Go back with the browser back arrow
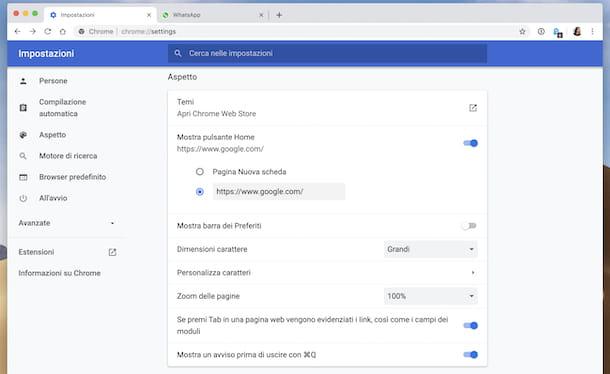The width and height of the screenshot is (610, 374). coord(18,32)
